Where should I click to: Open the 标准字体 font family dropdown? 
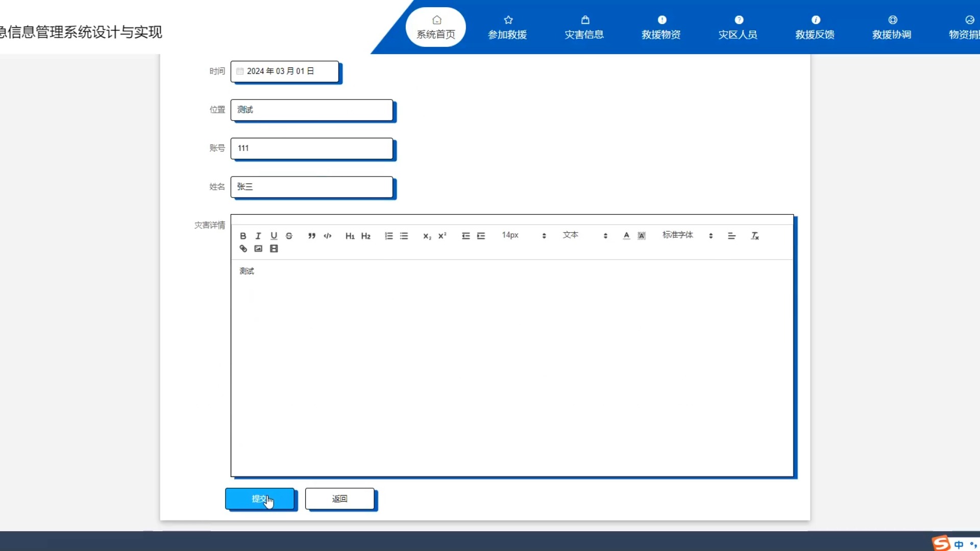(687, 235)
